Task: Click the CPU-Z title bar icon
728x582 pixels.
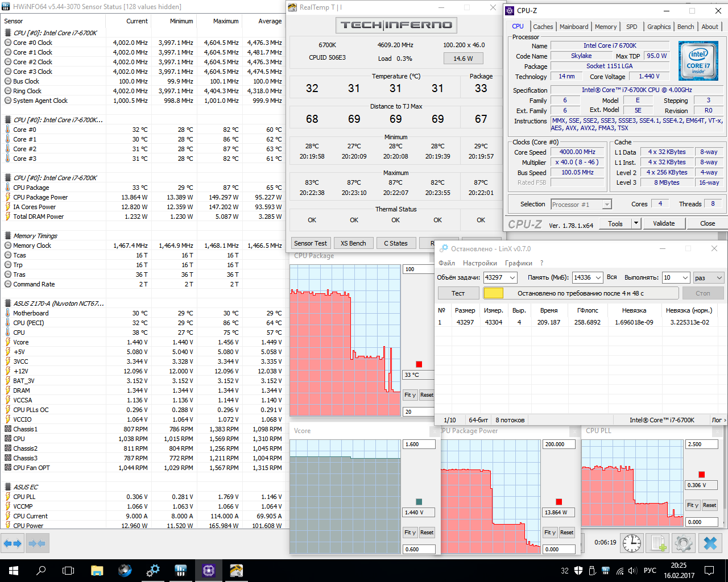Action: 510,10
